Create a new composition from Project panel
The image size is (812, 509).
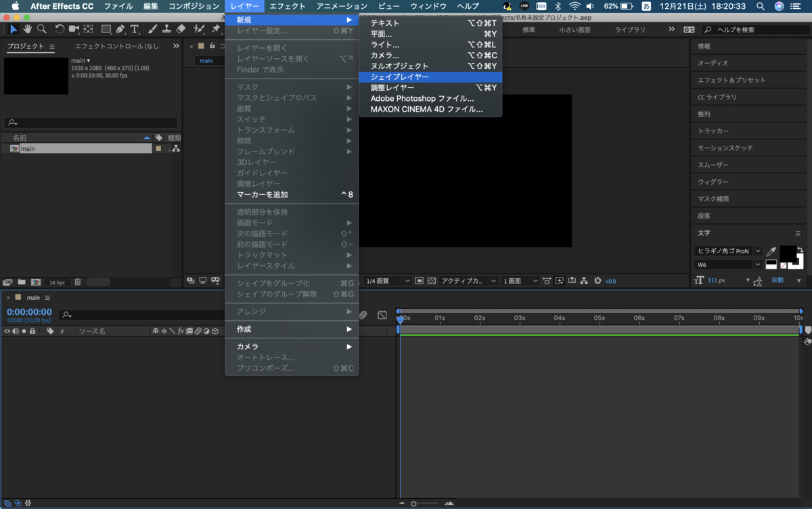(x=35, y=282)
